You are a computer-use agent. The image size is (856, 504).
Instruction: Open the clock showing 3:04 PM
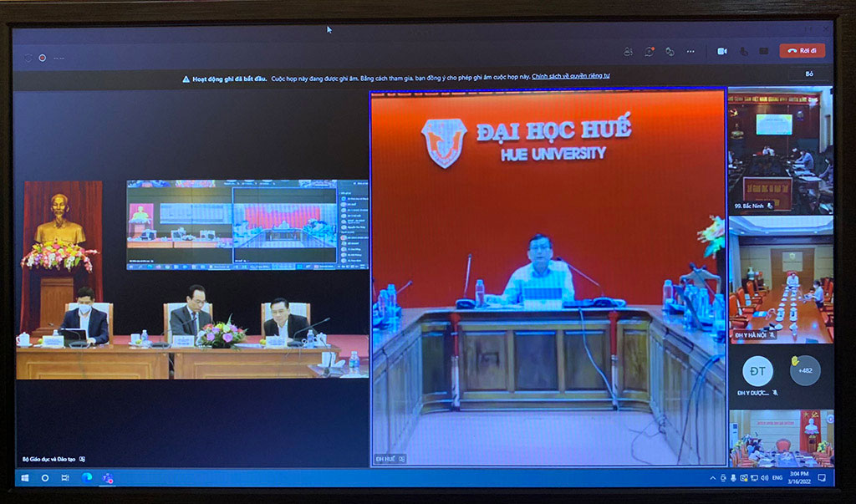(x=798, y=478)
